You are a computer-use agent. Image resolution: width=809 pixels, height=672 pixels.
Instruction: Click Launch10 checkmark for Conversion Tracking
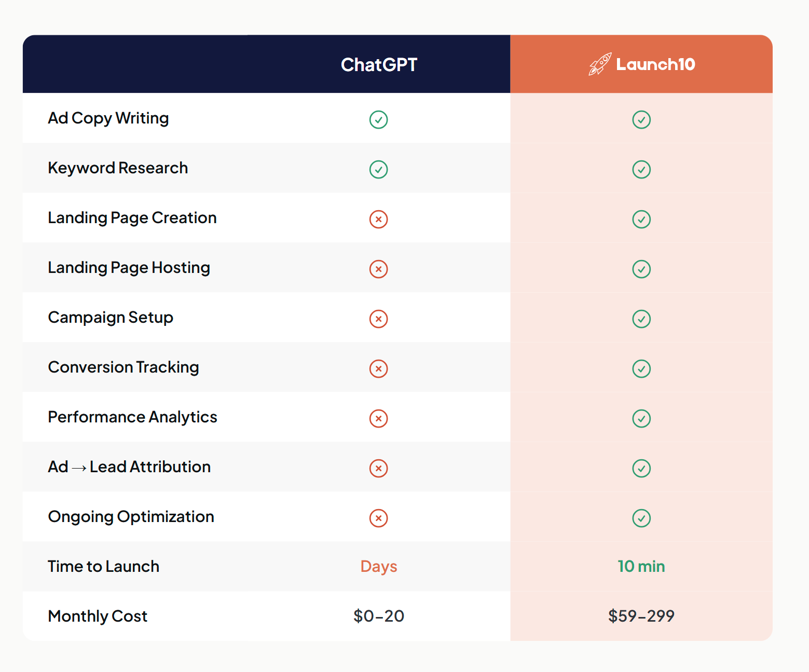[x=641, y=368]
